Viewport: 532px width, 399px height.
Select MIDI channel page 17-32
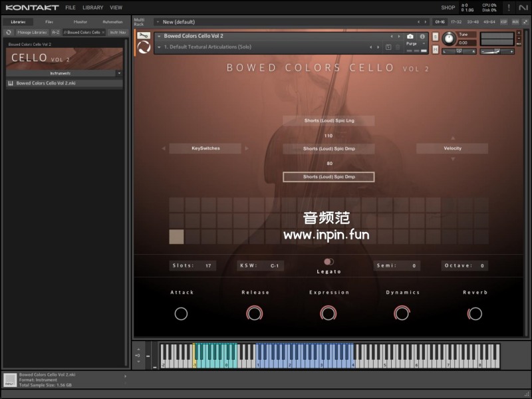(x=456, y=22)
